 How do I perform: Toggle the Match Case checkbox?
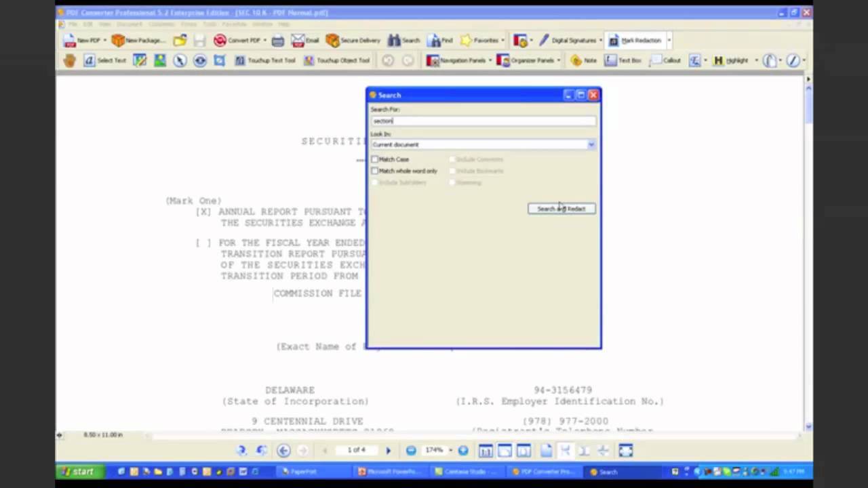tap(375, 159)
